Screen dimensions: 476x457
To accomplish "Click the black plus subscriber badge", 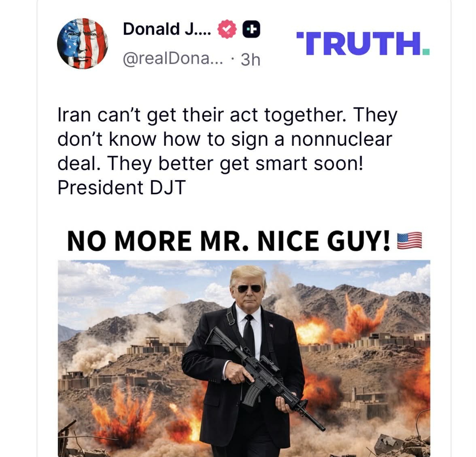I will coord(251,29).
